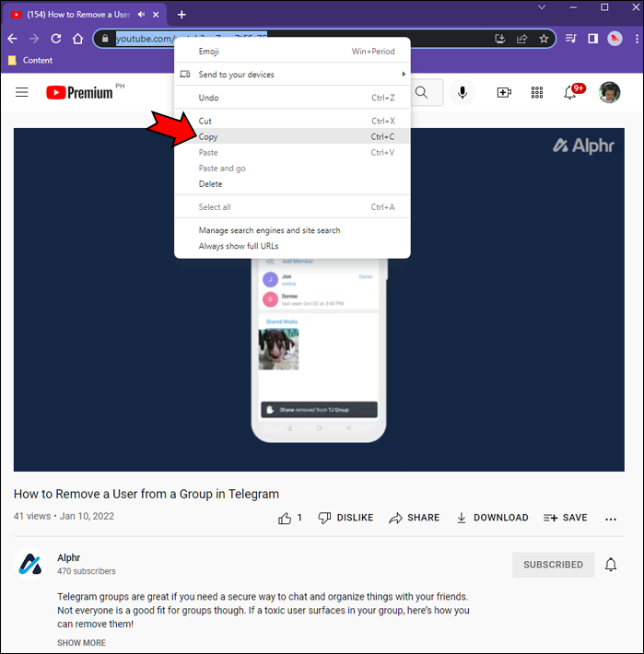
Task: Open the tab search chevron
Action: coord(542,7)
